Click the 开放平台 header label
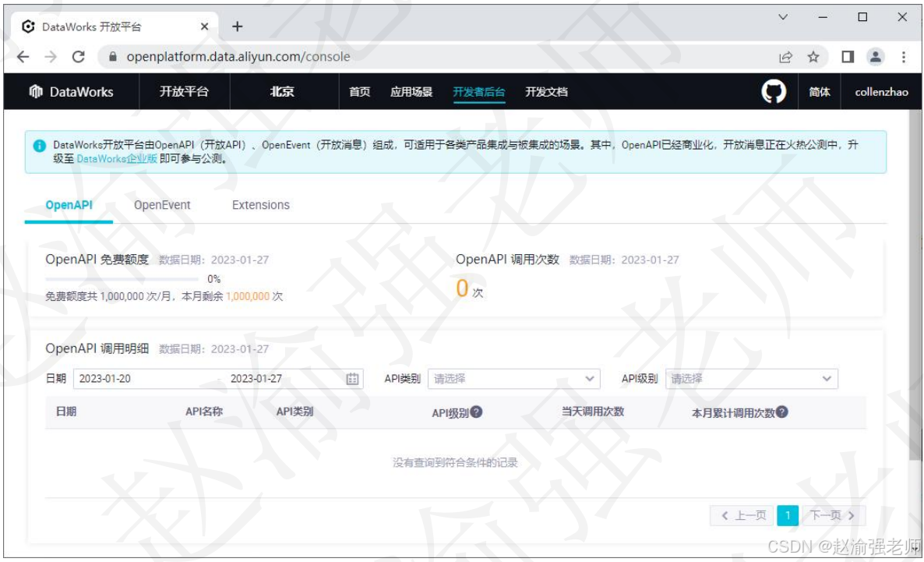The height and width of the screenshot is (562, 924). 184,92
